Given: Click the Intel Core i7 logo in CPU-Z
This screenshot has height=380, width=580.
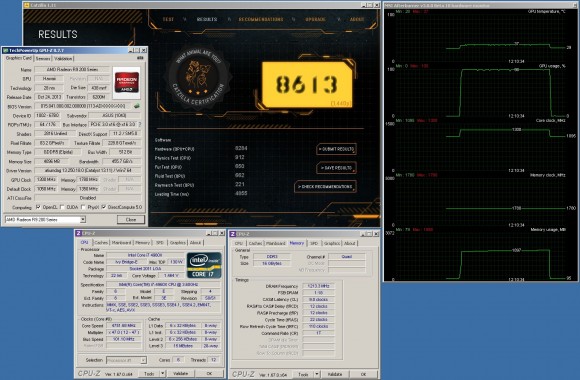Looking at the screenshot, I should pyautogui.click(x=204, y=265).
